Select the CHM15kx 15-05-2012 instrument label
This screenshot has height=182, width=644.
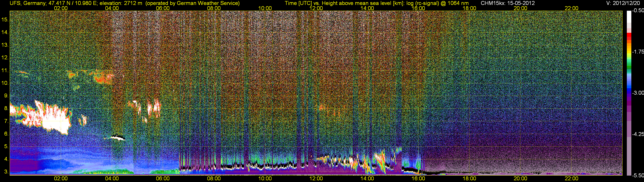click(507, 3)
